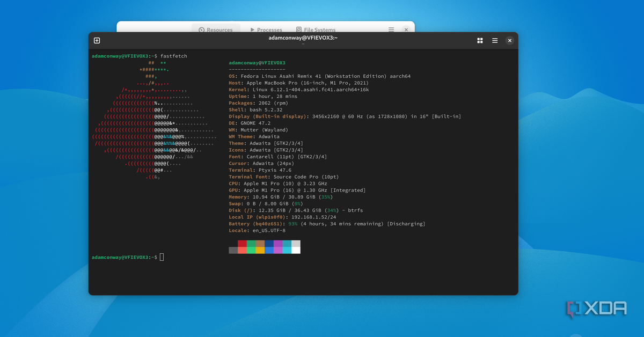Click the Terminal Ptyxis 47.6 line
The width and height of the screenshot is (644, 337).
260,170
